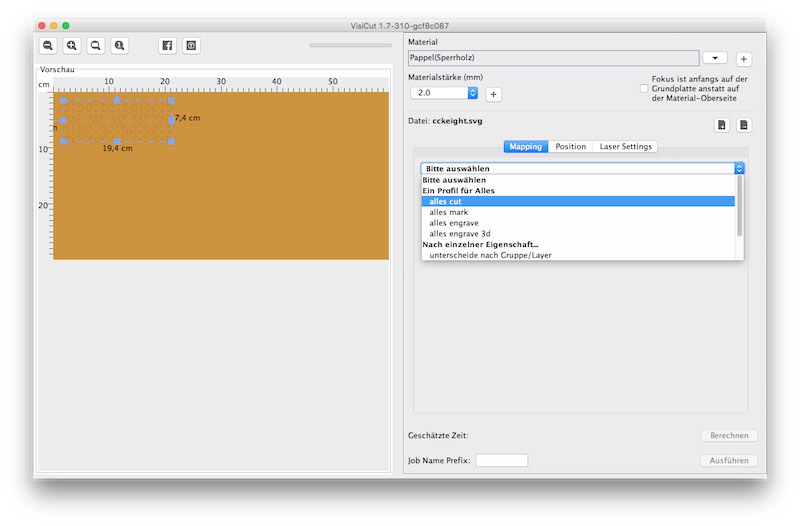Screen dimensions: 800x526
Task: Select 'alles engrave 3d' from the mapping list
Action: click(578, 234)
